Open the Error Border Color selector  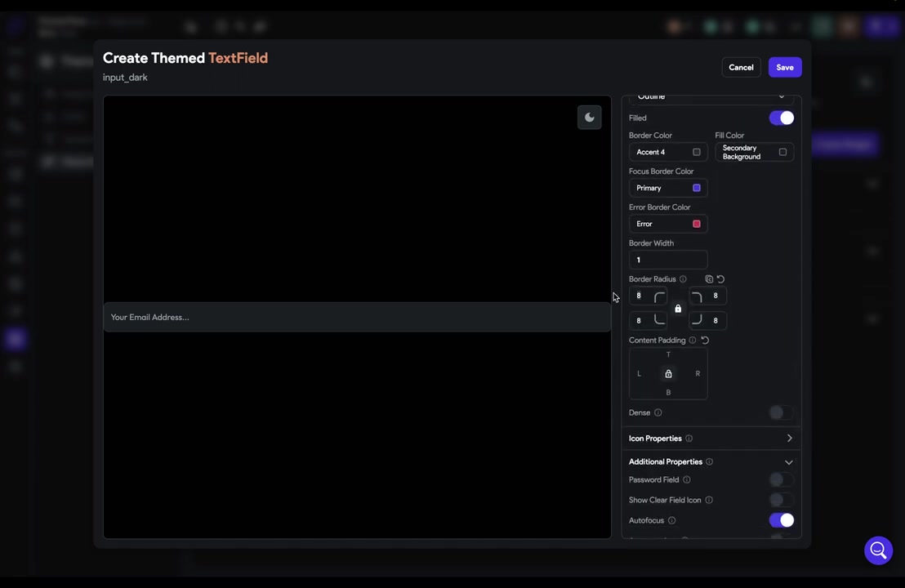[668, 224]
